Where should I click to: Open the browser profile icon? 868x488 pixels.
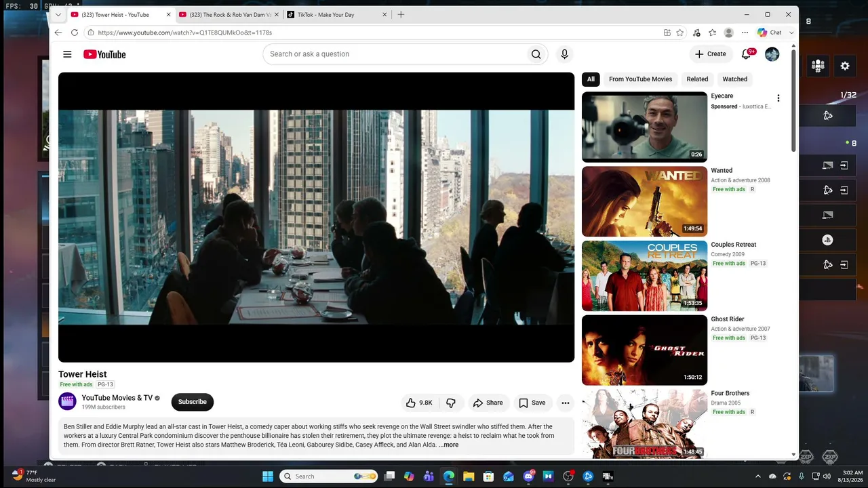point(728,33)
